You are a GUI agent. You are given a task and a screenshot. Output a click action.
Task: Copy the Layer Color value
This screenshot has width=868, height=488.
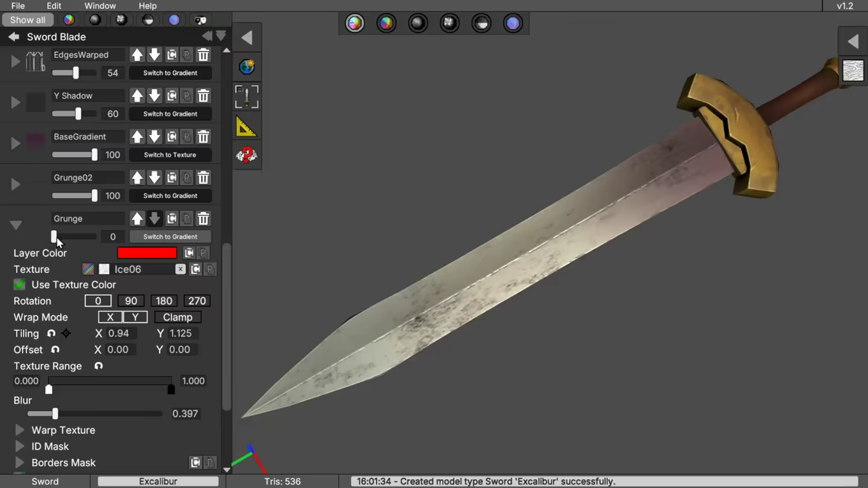coord(188,253)
